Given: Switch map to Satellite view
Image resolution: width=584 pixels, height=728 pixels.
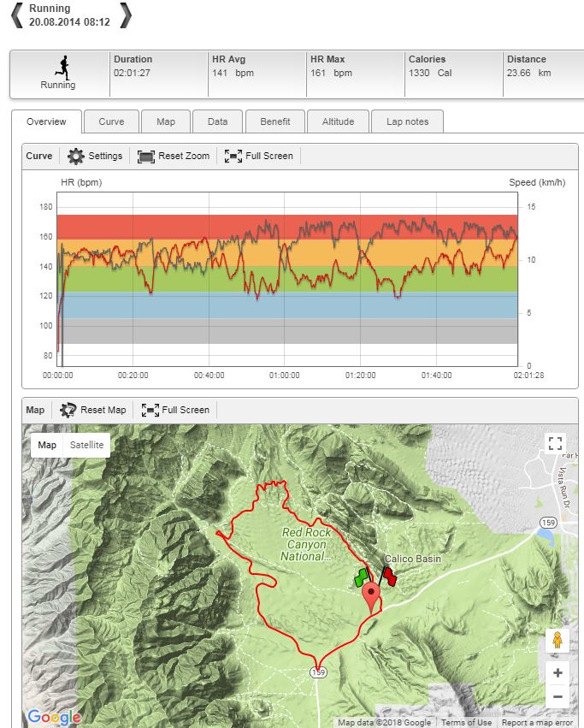Looking at the screenshot, I should click(x=86, y=445).
